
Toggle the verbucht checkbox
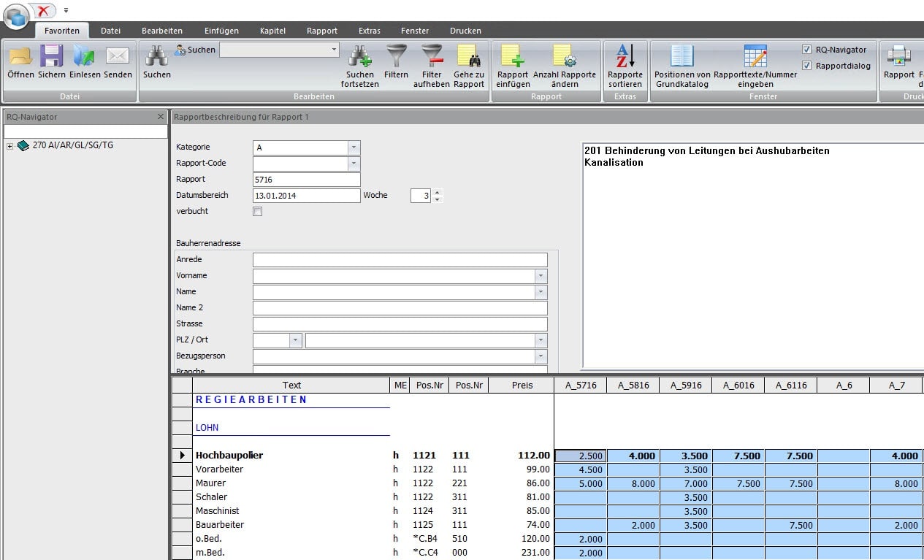[x=257, y=212]
